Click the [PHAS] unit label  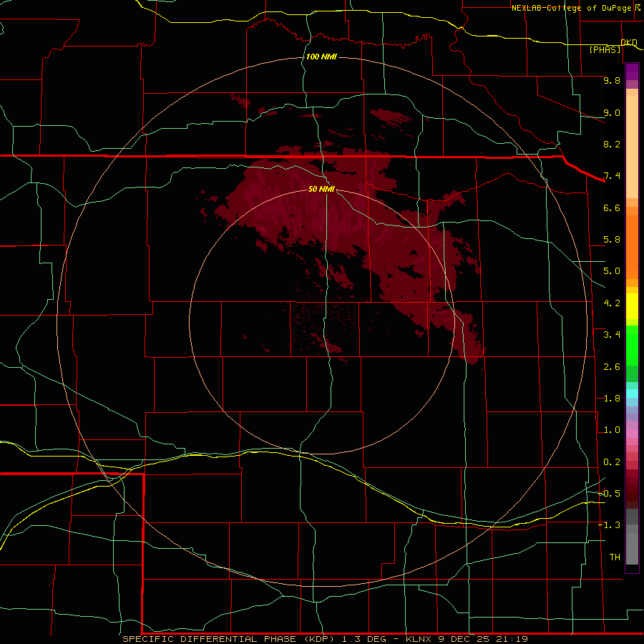605,49
